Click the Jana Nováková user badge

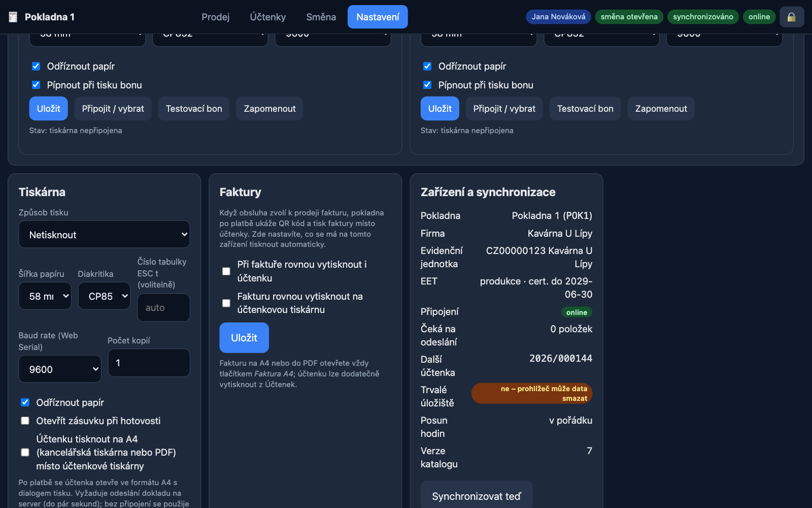[x=558, y=17]
